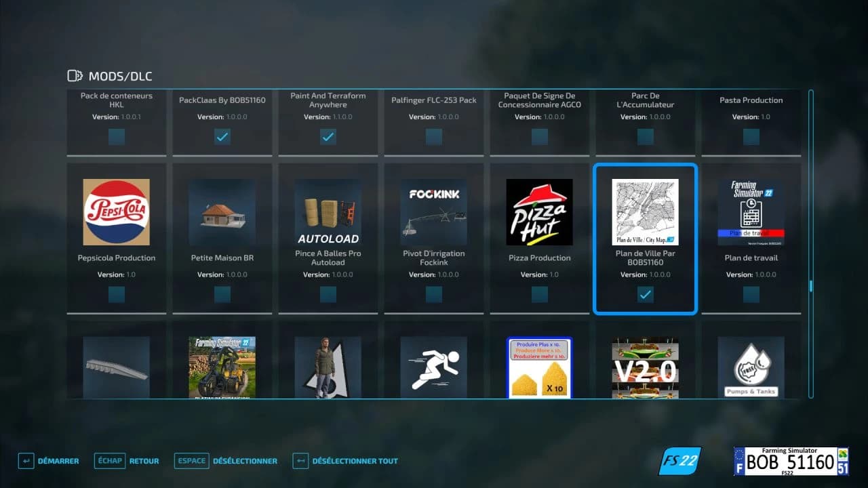This screenshot has width=868, height=488.
Task: Click the version text under Pizza Production
Action: point(540,275)
